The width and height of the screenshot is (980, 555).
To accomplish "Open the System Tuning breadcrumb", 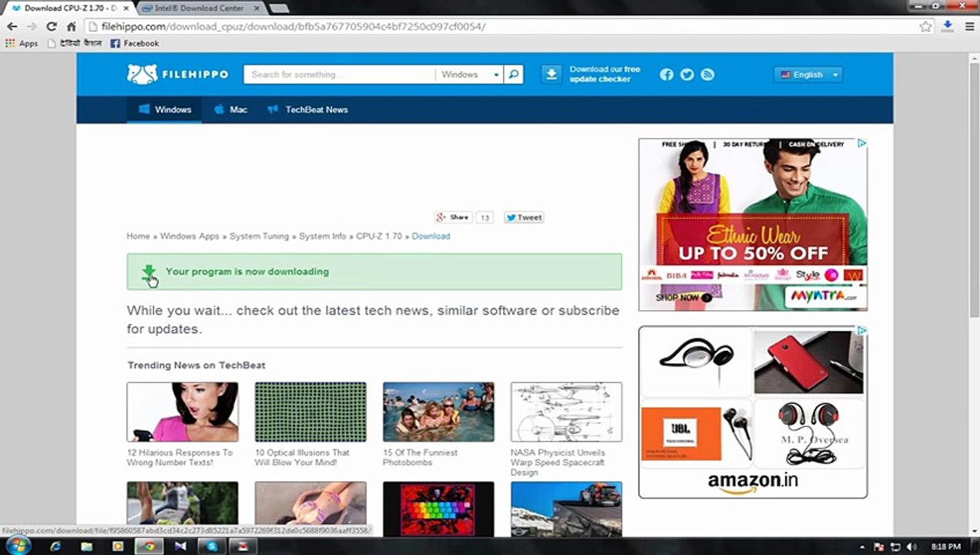I will click(x=259, y=236).
